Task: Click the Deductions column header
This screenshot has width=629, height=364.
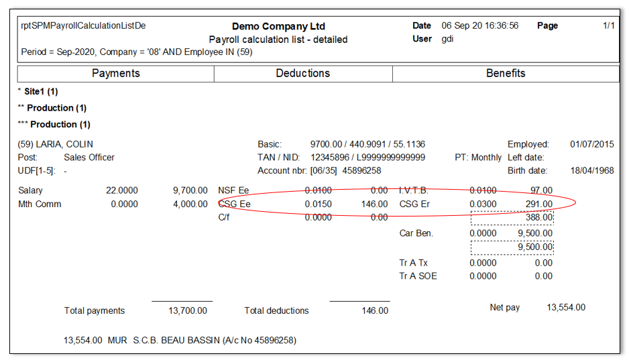Action: click(x=303, y=74)
